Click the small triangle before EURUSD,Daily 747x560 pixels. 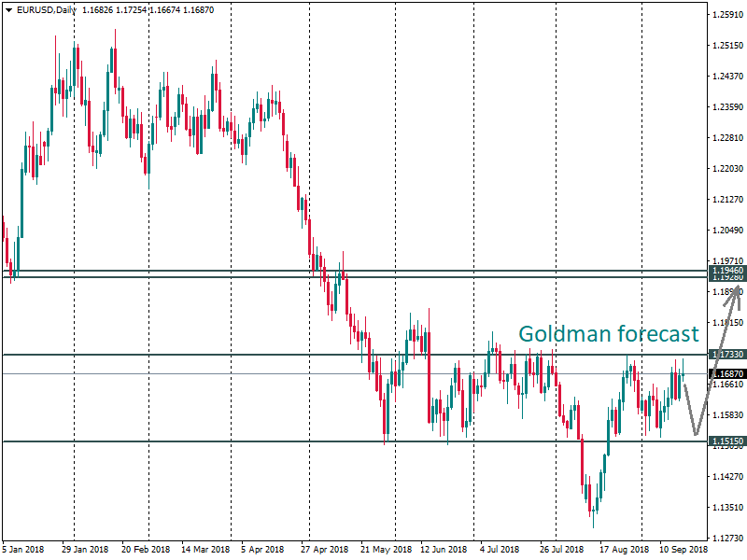(8, 10)
